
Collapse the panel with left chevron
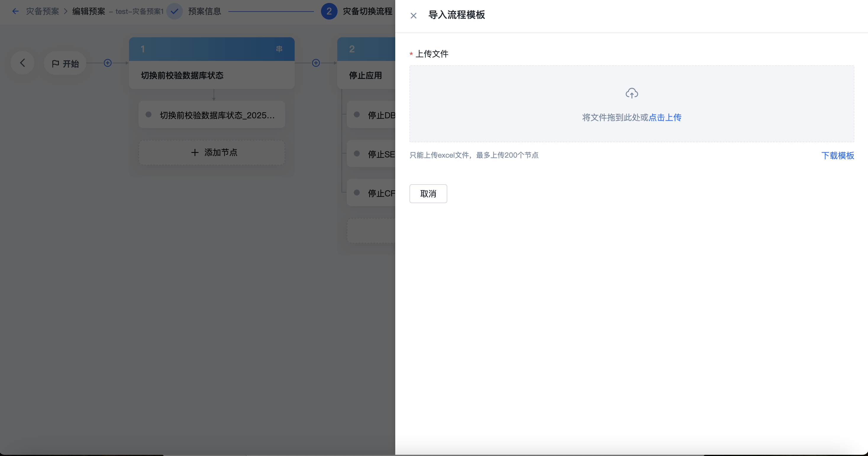pos(22,63)
